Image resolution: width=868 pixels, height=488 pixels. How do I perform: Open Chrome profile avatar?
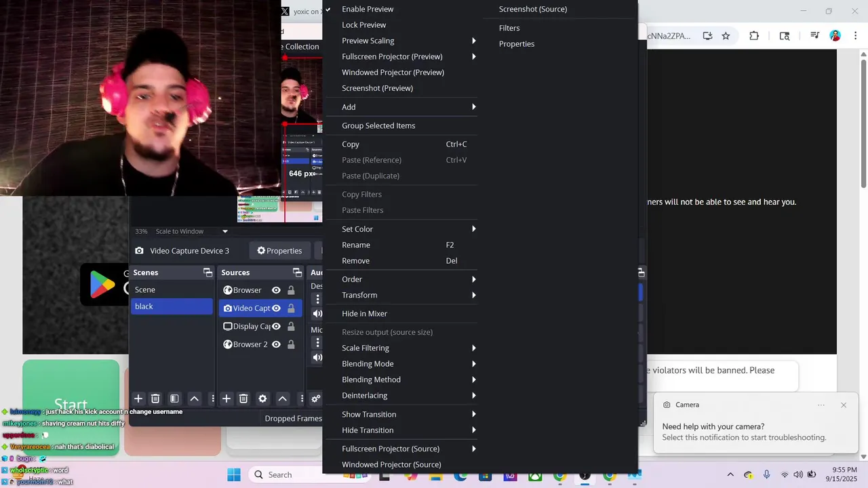tap(835, 36)
